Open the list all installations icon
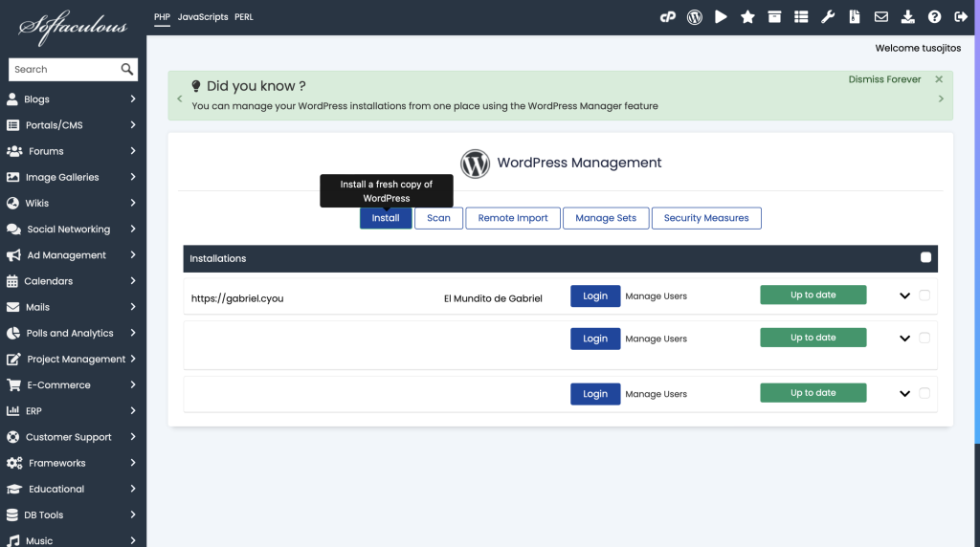Image resolution: width=980 pixels, height=547 pixels. click(801, 17)
